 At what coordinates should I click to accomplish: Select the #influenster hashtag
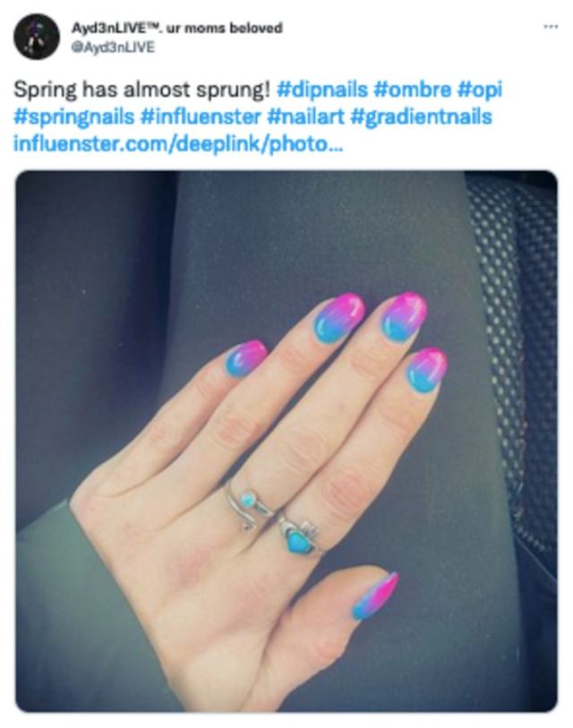(201, 116)
